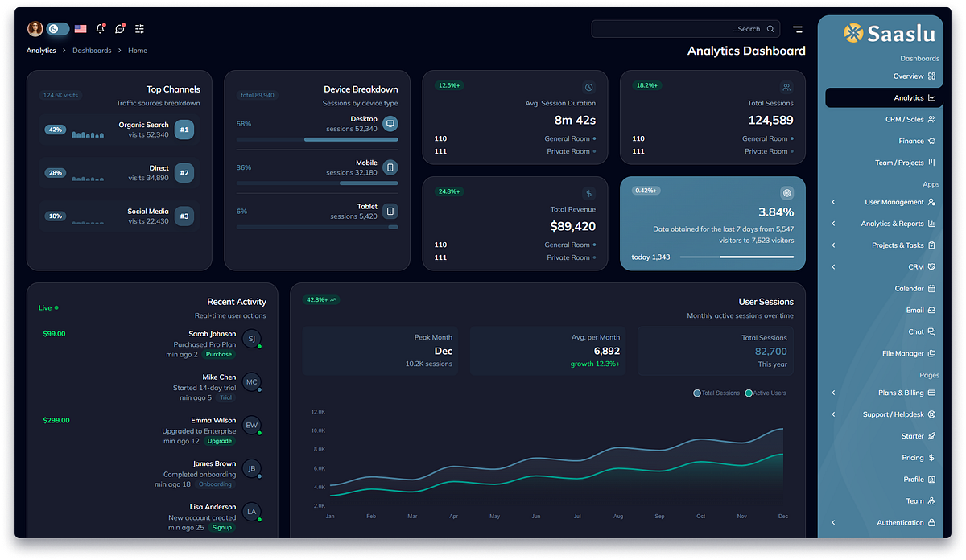Click the search input field
This screenshot has height=560, width=966.
tap(686, 29)
